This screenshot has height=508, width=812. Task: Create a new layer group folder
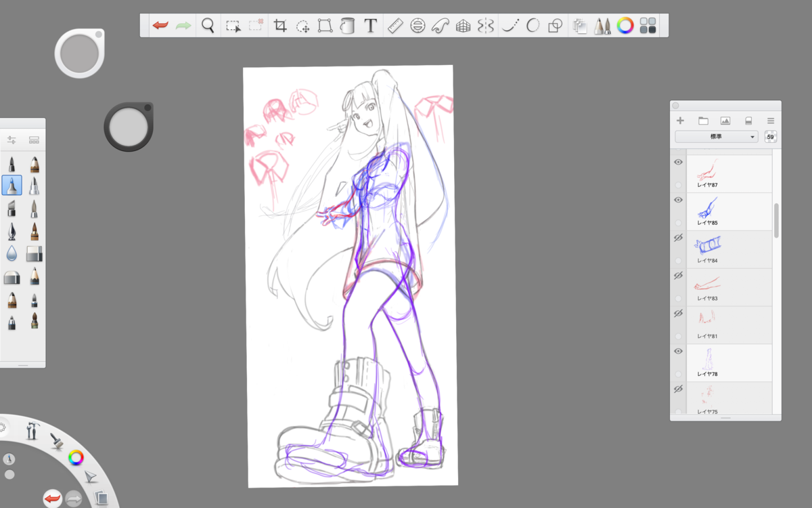point(703,121)
